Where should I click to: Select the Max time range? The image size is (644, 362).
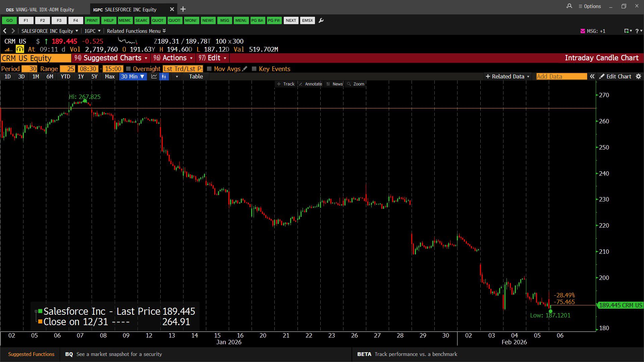110,76
